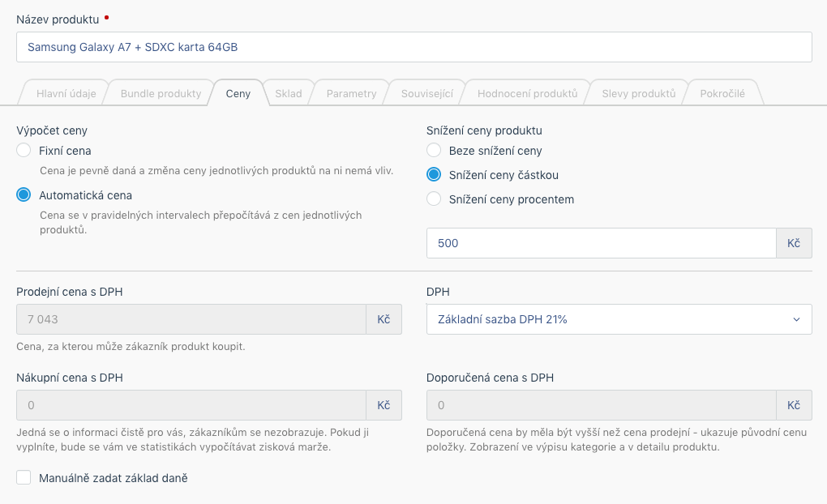Open the Hlavní údaje tab
Viewport: 827px width, 504px height.
pos(66,93)
